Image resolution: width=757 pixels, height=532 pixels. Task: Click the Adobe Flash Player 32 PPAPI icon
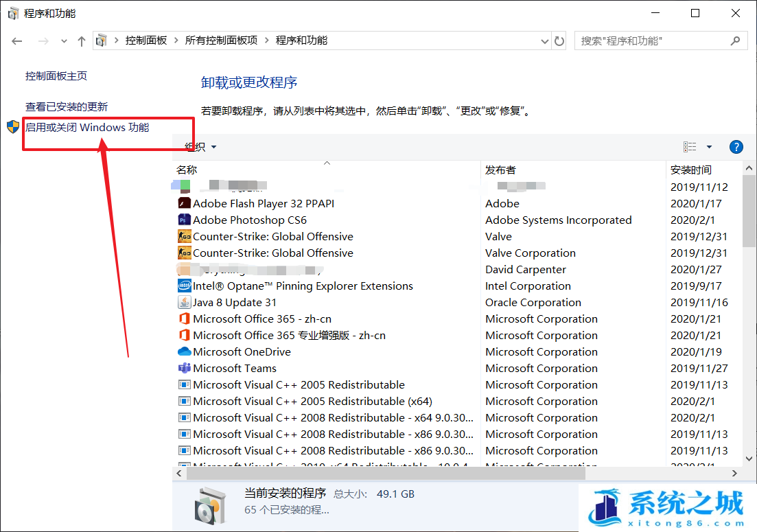(x=185, y=203)
